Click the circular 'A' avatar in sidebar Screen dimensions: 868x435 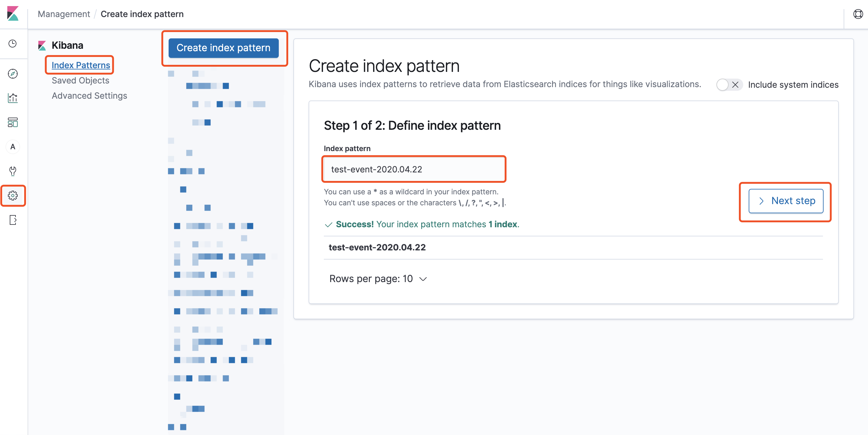point(13,147)
